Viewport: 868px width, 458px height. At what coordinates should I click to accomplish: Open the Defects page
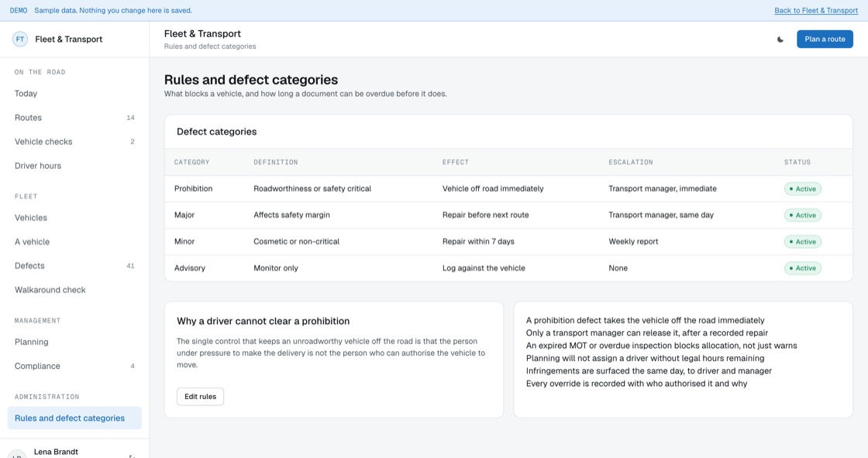coord(74,266)
